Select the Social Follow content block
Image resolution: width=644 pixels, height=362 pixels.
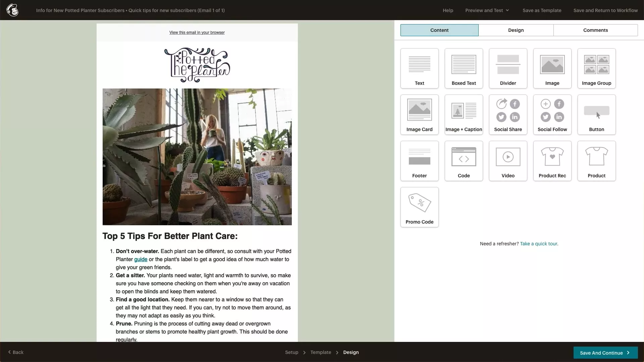pyautogui.click(x=552, y=115)
